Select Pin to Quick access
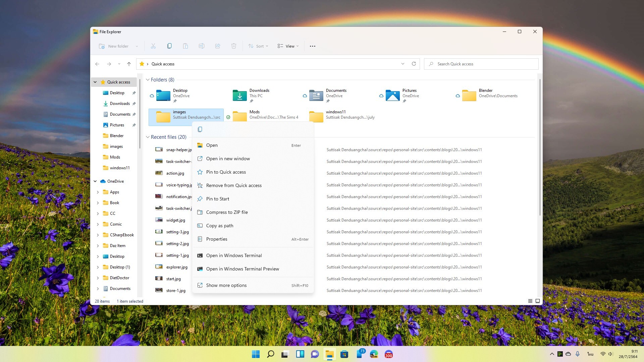This screenshot has width=644, height=362. pyautogui.click(x=253, y=172)
